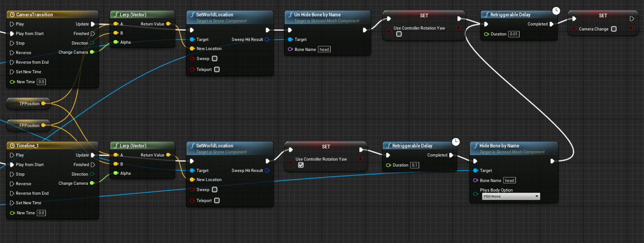Click the TPPosition variable output pin
The width and height of the screenshot is (644, 243).
point(43,104)
